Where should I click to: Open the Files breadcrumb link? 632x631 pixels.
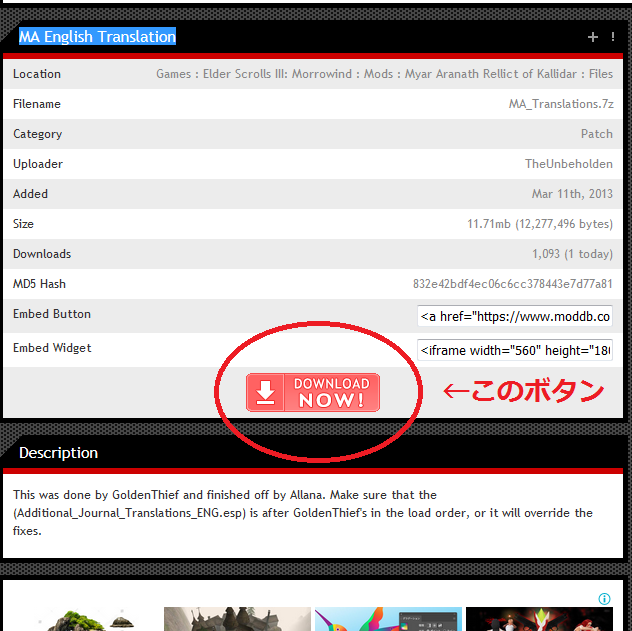pyautogui.click(x=601, y=74)
